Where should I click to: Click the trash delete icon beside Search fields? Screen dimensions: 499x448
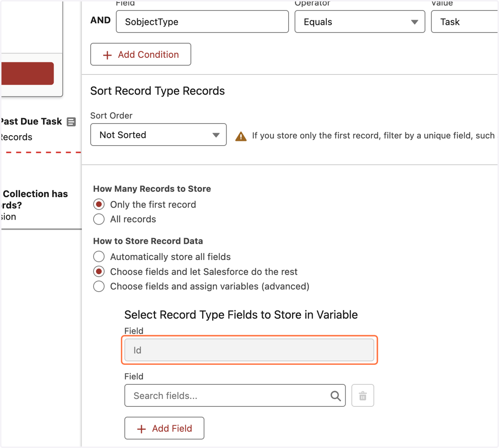[363, 396]
